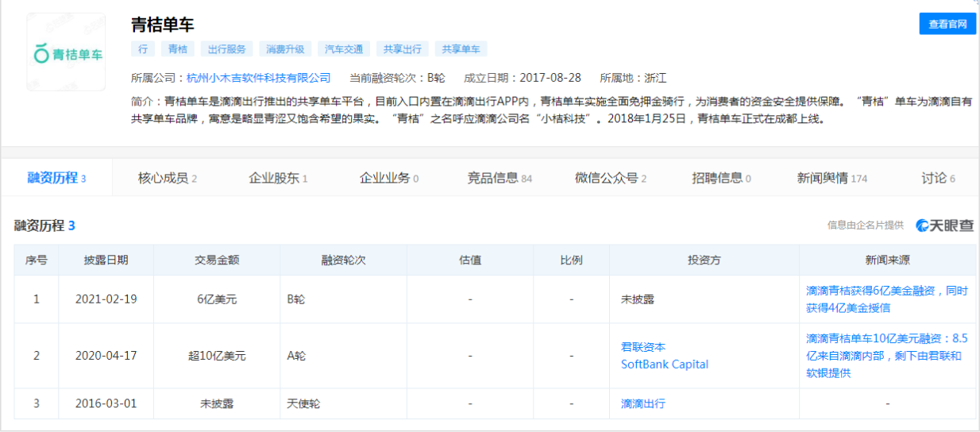The width and height of the screenshot is (980, 432).
Task: Select the 出行服务 tag
Action: pyautogui.click(x=227, y=48)
